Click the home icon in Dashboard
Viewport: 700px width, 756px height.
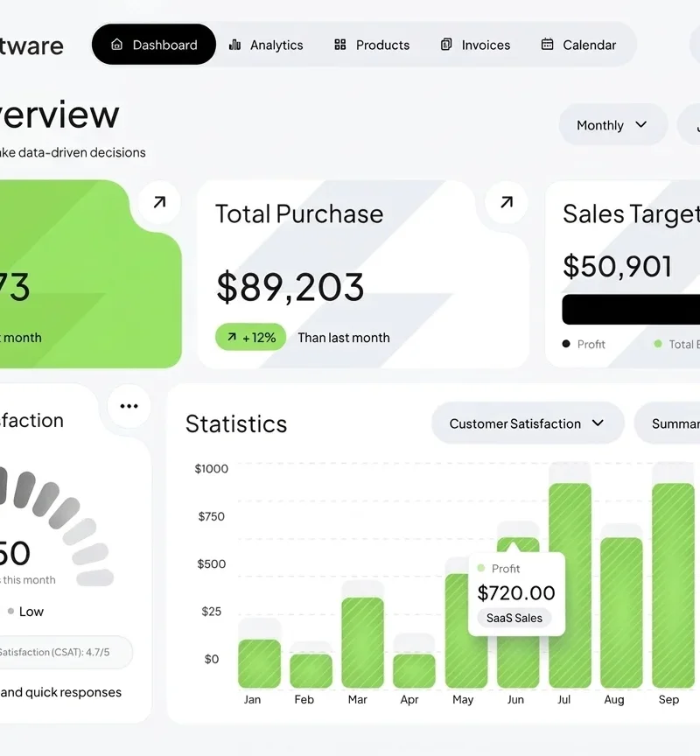coord(116,45)
